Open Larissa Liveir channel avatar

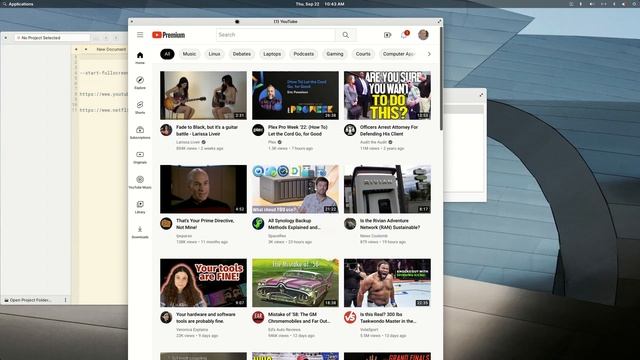point(166,130)
